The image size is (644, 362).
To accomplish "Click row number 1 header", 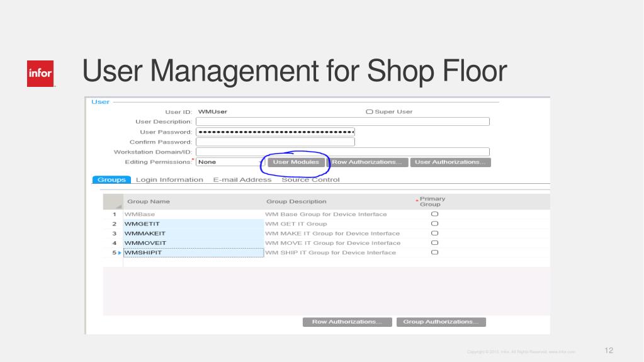I will tap(114, 214).
